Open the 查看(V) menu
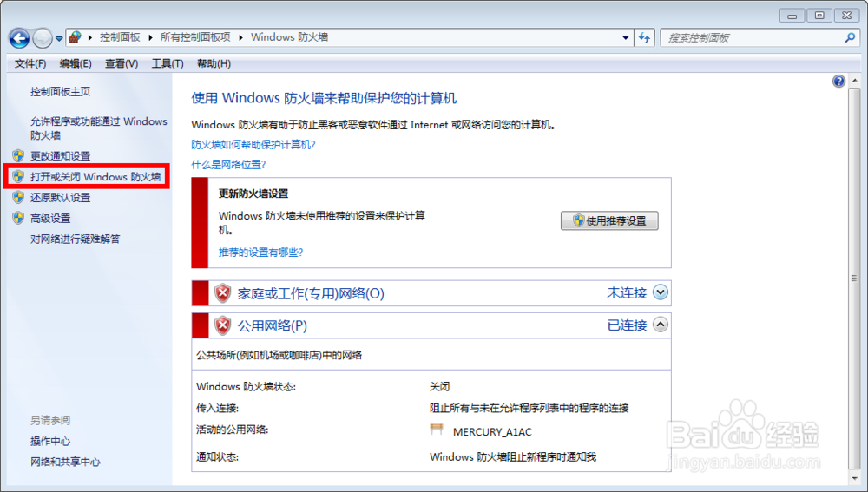The width and height of the screenshot is (868, 492). [122, 63]
